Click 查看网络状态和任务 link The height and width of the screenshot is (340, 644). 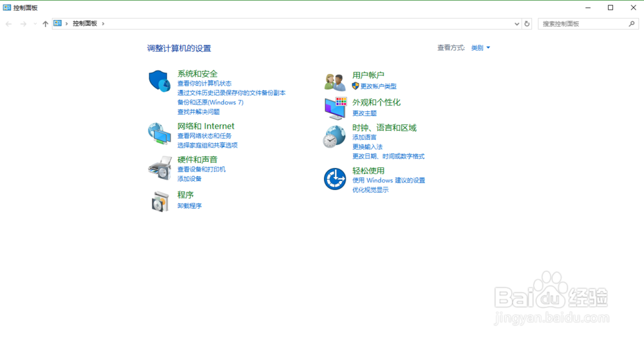point(205,136)
